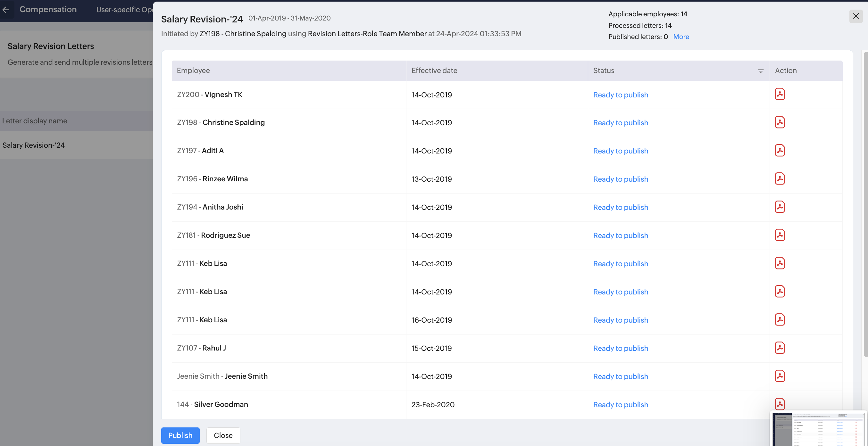This screenshot has width=868, height=446.
Task: View Rahul J's PDF letter
Action: pyautogui.click(x=780, y=348)
